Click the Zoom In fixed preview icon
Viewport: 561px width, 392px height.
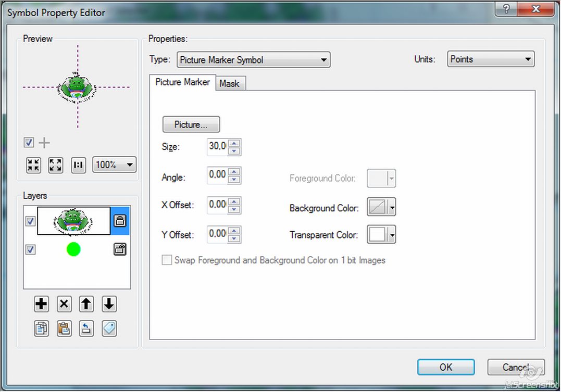34,165
